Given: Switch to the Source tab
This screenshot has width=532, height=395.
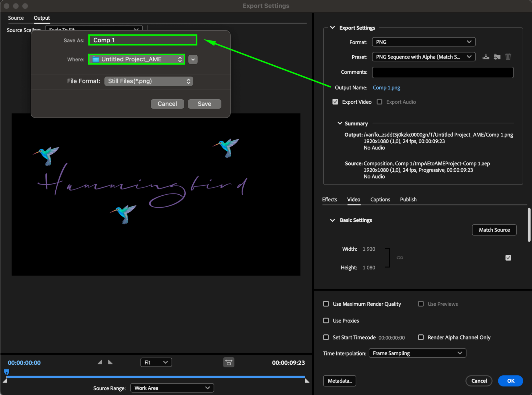Looking at the screenshot, I should (16, 18).
